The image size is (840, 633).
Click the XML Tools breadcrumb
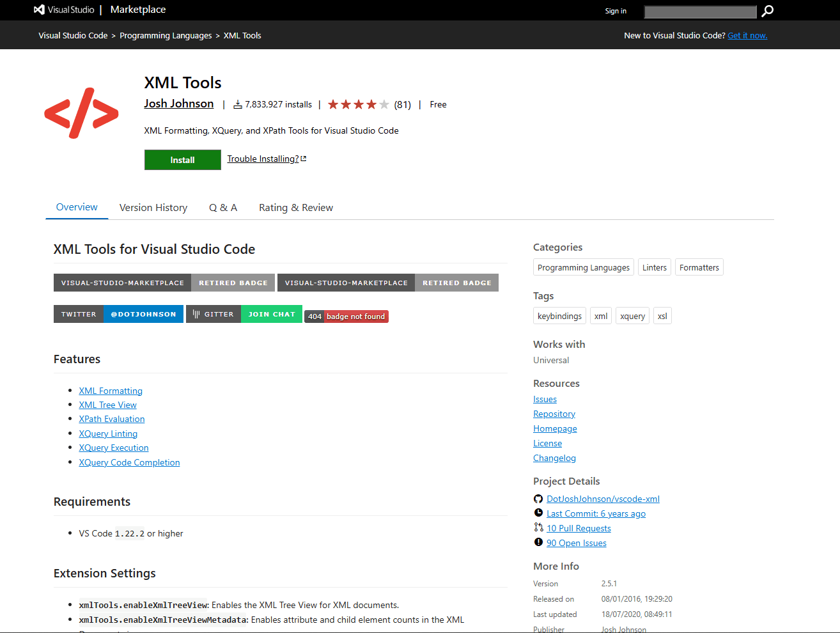[x=242, y=36]
